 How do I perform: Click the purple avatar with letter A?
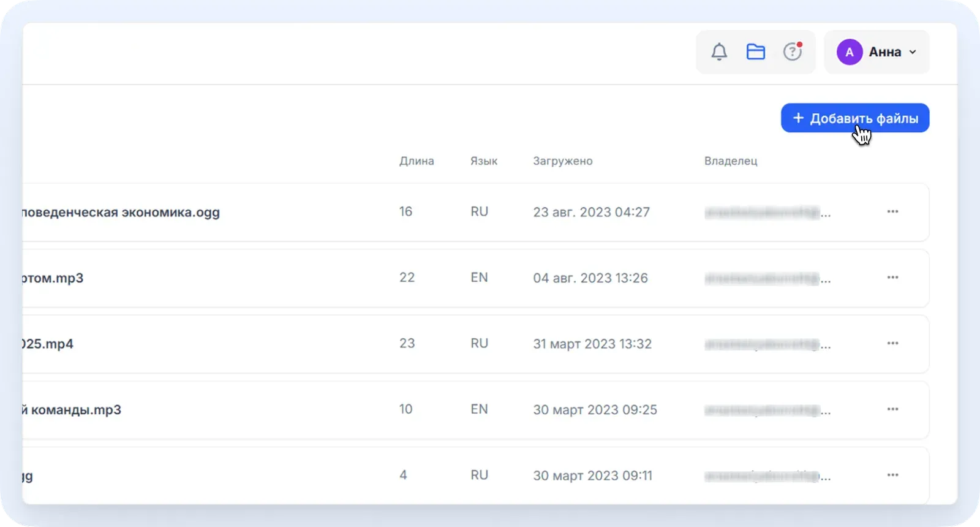pos(850,52)
